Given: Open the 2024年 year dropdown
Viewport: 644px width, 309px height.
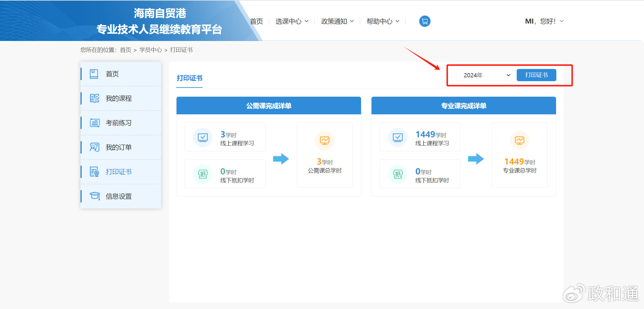Looking at the screenshot, I should (x=484, y=75).
